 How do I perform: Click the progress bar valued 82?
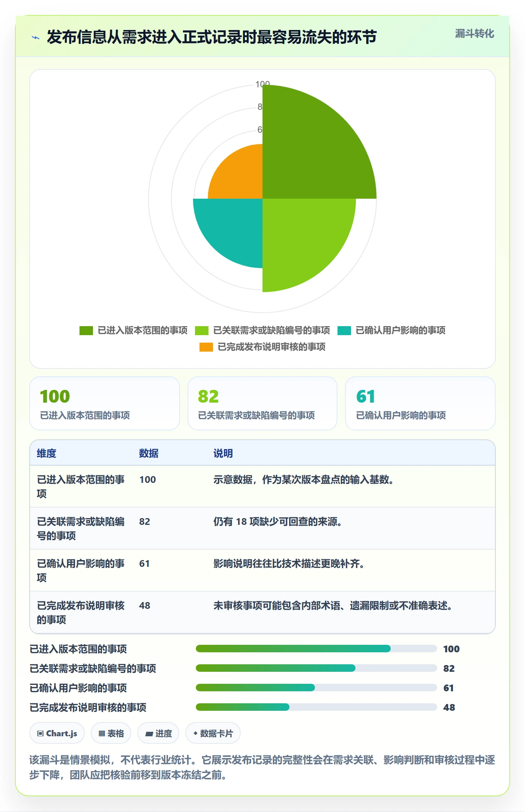316,668
